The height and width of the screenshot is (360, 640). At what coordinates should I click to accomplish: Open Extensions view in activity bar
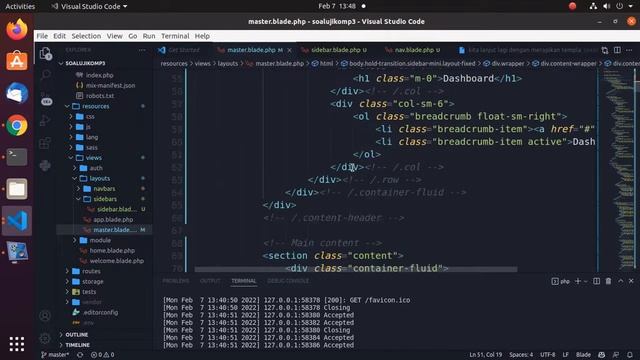click(x=45, y=143)
